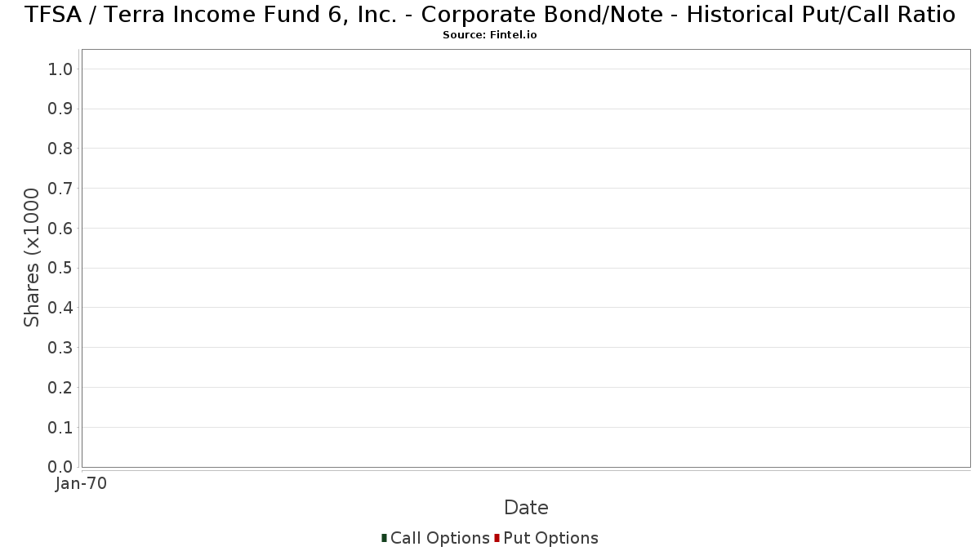The width and height of the screenshot is (980, 551).
Task: Click the 0.1 y-axis tick label
Action: (x=61, y=428)
